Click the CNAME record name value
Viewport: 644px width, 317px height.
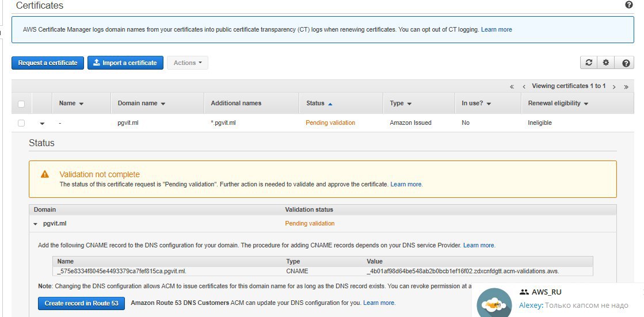(x=122, y=272)
